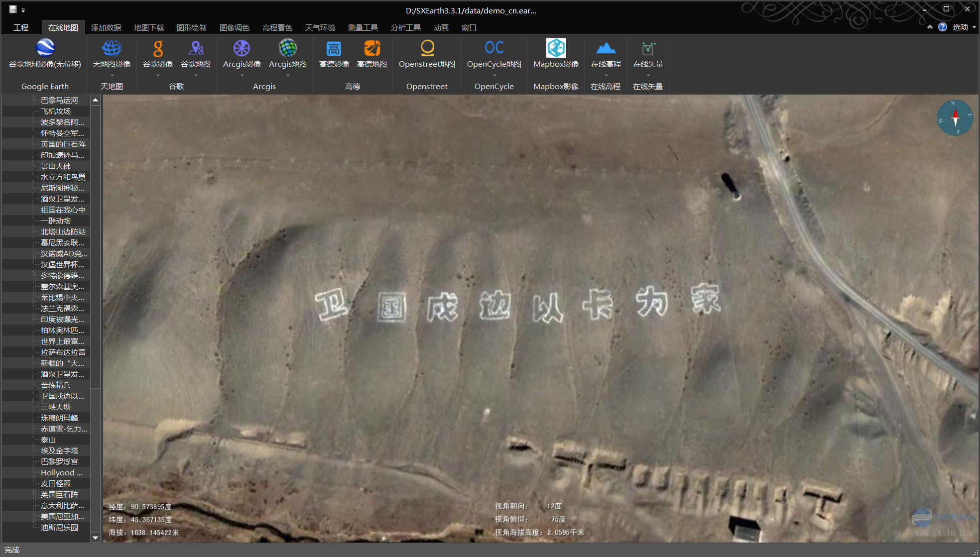Enable 在线矢量 vector icon

tap(648, 48)
